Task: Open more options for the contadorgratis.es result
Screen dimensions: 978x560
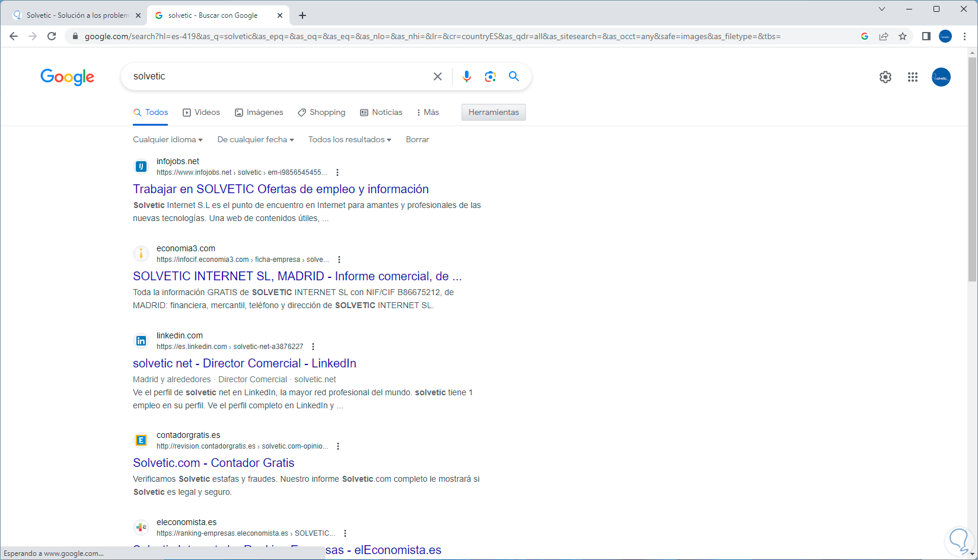Action: point(338,446)
